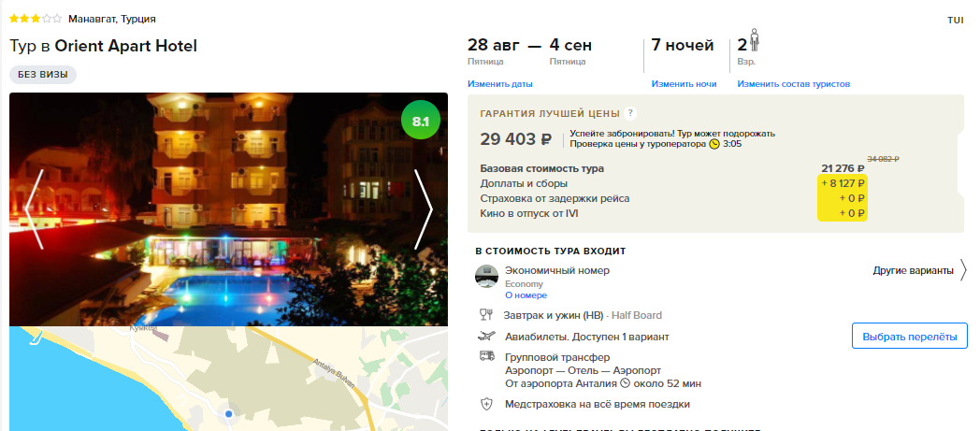Open the best price guarantee question mark
Viewport: 980px width, 431px height.
point(630,114)
